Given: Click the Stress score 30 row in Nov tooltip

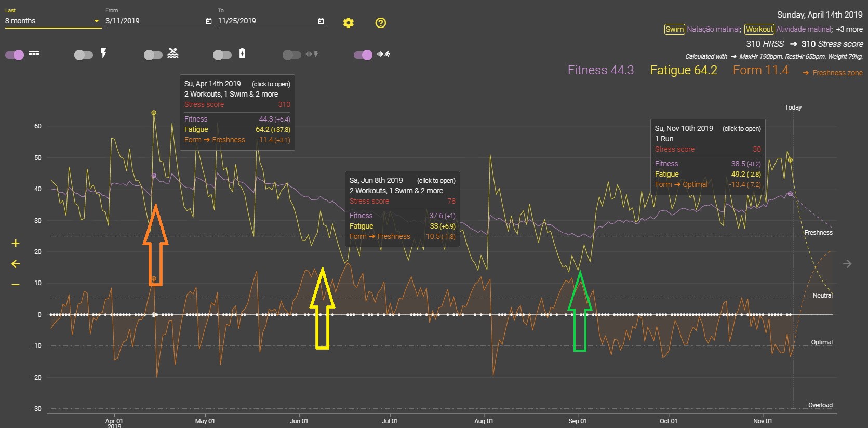Looking at the screenshot, I should (708, 149).
